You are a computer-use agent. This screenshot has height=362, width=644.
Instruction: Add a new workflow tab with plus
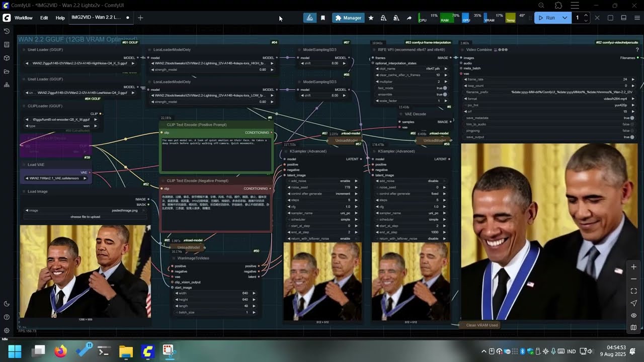coord(140,18)
